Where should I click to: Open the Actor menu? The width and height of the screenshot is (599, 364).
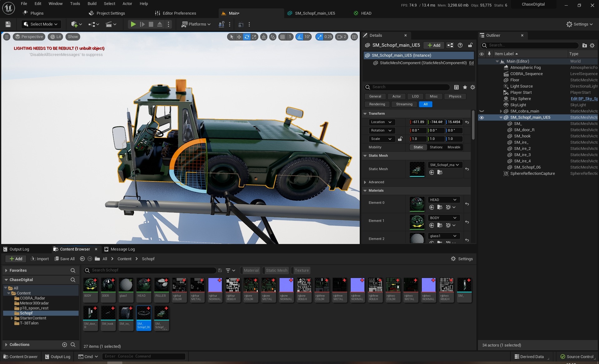pos(127,4)
